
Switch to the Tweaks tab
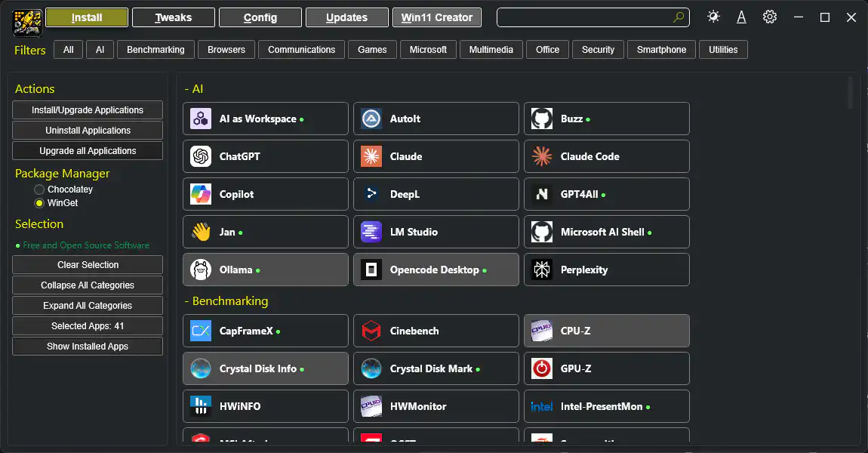pyautogui.click(x=174, y=17)
